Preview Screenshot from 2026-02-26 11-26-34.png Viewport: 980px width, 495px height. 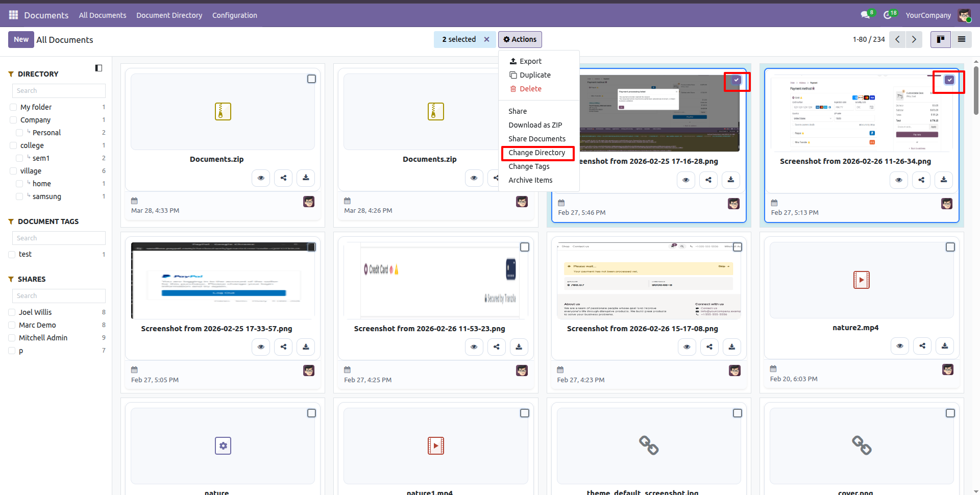[898, 180]
